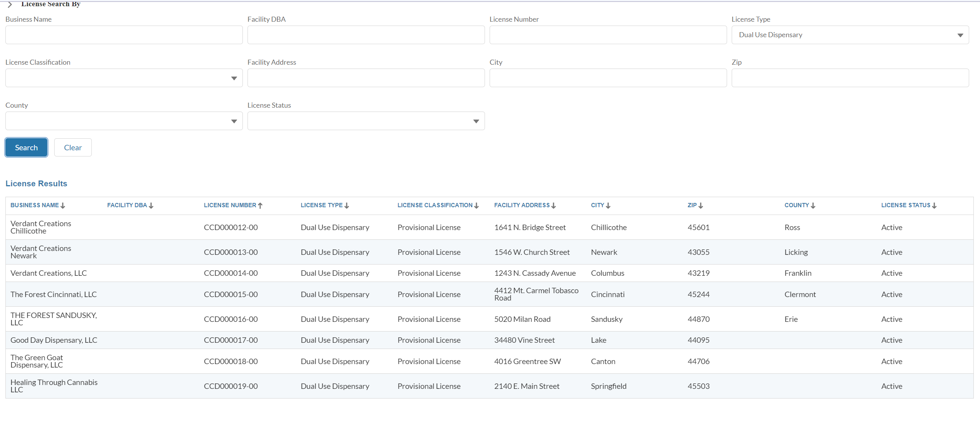The image size is (980, 421).
Task: Select the Clermont county cell
Action: (800, 294)
